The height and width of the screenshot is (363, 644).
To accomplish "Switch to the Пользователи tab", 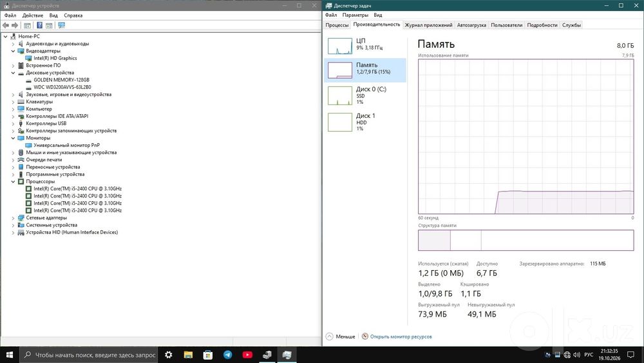I will 506,25.
